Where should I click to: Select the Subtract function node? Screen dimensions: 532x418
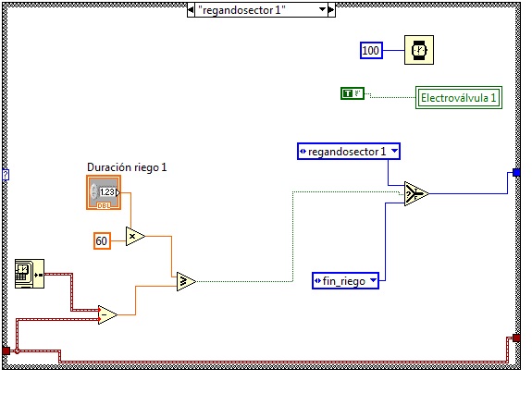(107, 315)
